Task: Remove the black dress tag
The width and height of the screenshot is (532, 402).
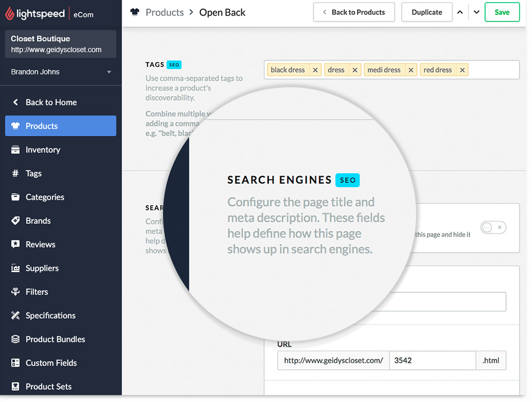Action: (315, 70)
